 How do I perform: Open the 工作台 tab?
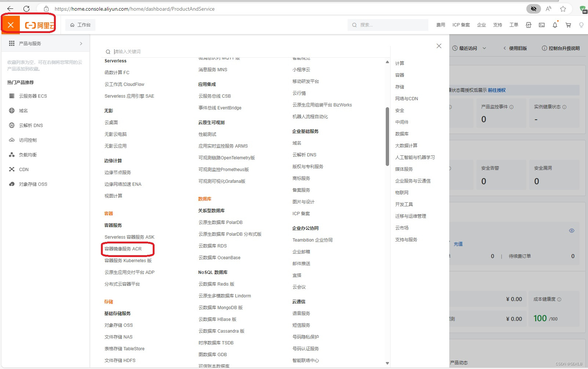pyautogui.click(x=80, y=25)
